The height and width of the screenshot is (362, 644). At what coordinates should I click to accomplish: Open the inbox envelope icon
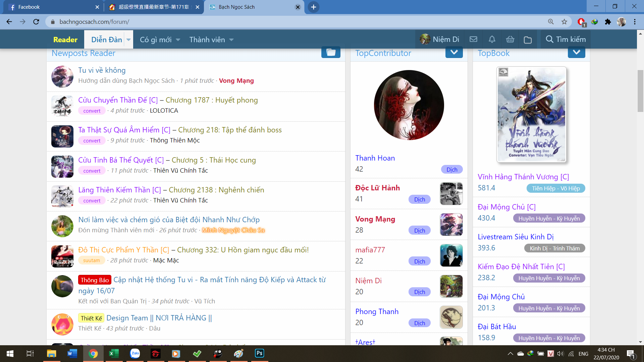pyautogui.click(x=473, y=40)
